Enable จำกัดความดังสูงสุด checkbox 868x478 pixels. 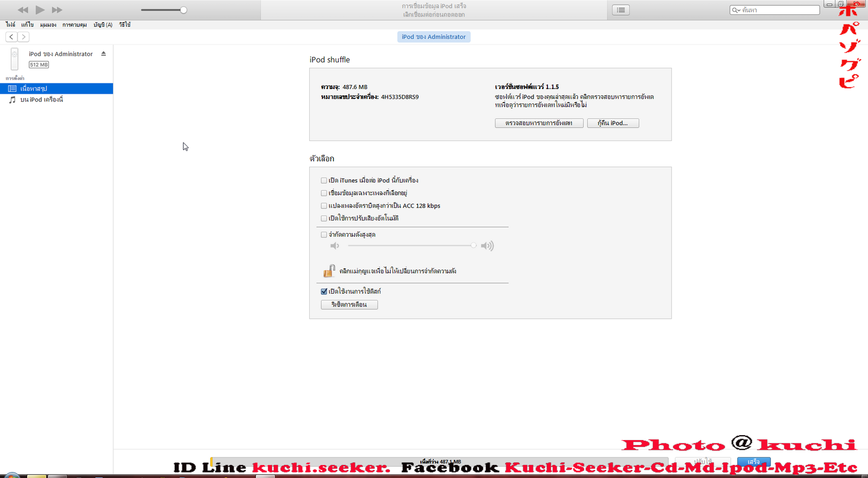(324, 235)
